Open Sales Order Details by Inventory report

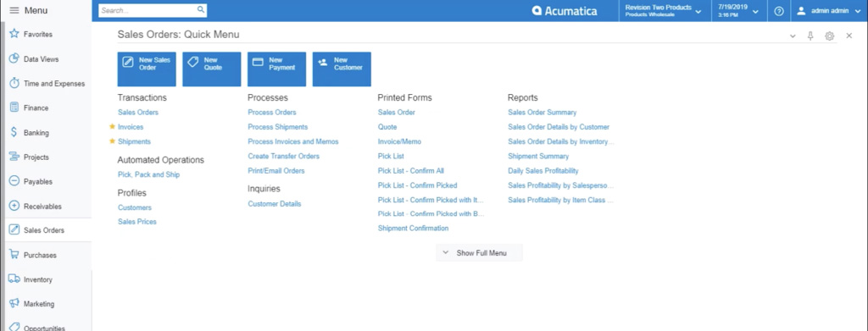(561, 141)
